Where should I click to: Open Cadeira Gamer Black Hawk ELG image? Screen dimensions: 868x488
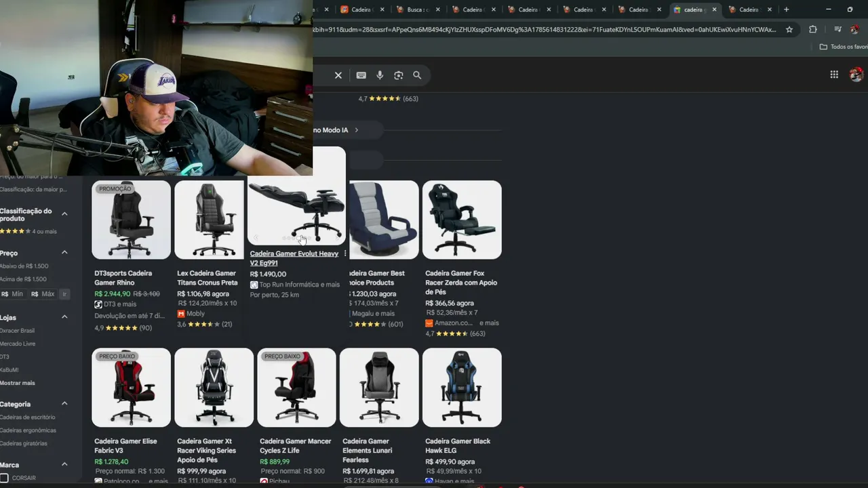(x=462, y=388)
